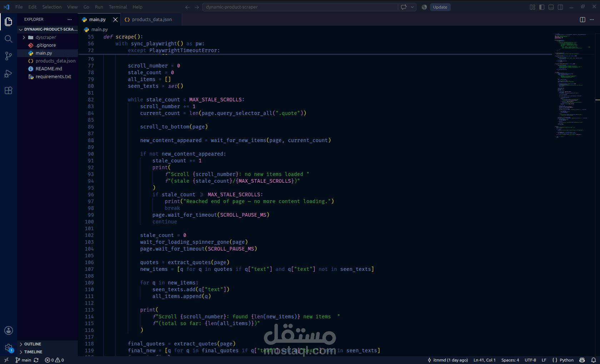Open Copilot chat icon in title bar
This screenshot has width=600, height=364.
coord(404,7)
